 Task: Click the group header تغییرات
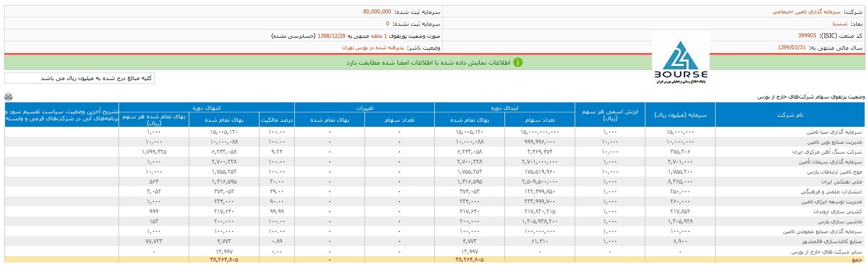coord(365,108)
